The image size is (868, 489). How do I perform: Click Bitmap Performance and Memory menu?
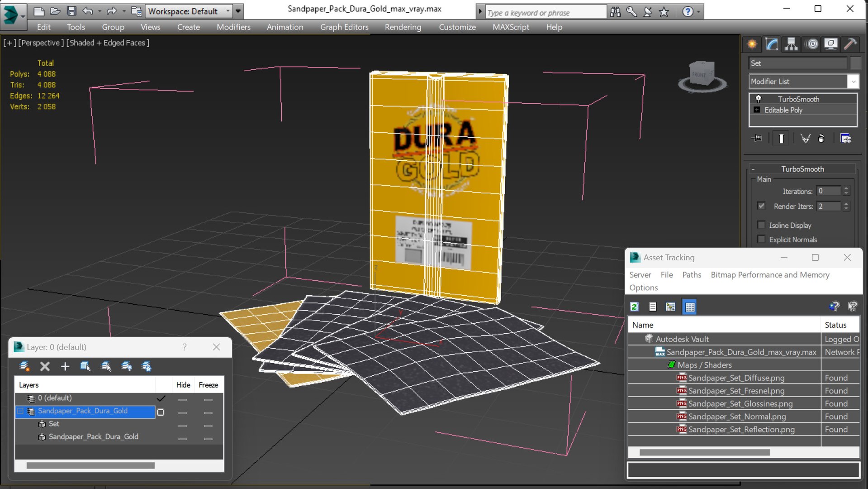770,275
